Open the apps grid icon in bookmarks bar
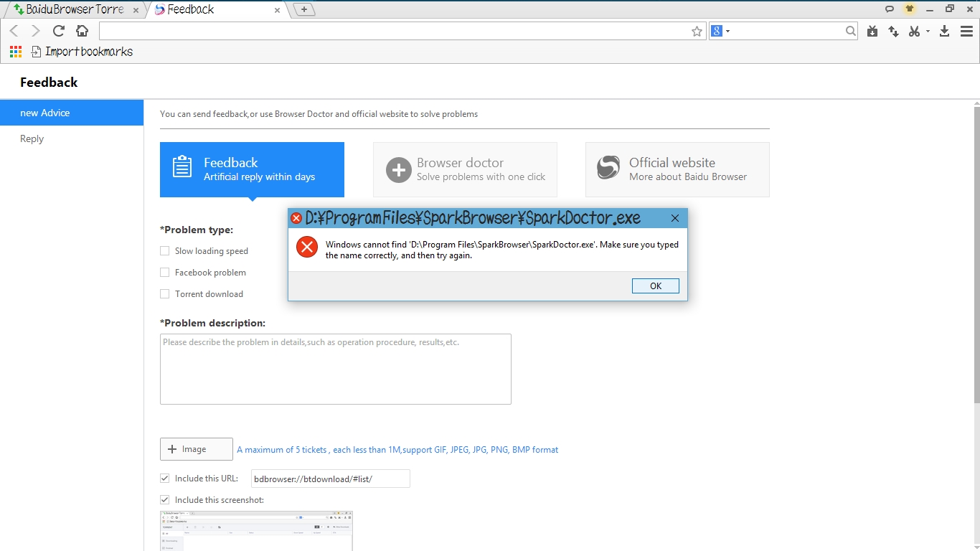 pyautogui.click(x=16, y=52)
